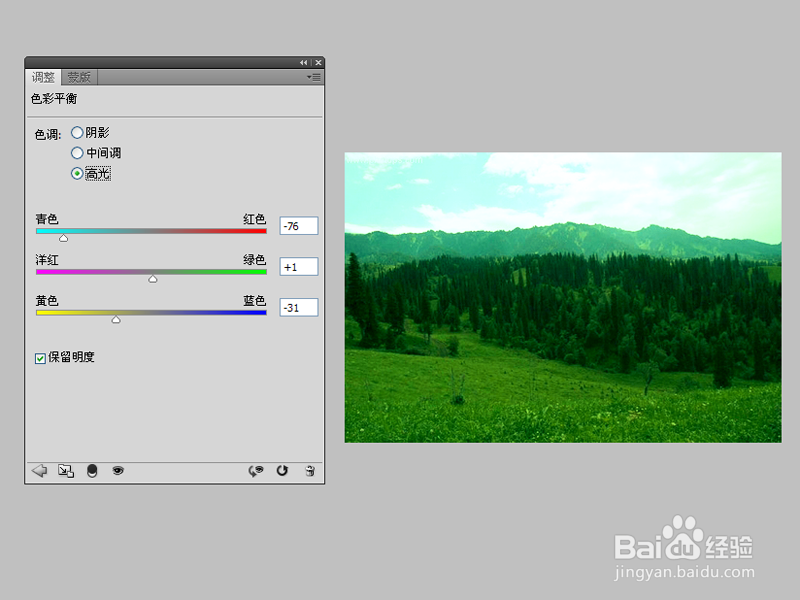
Task: Click the 红色 label
Action: 254,219
